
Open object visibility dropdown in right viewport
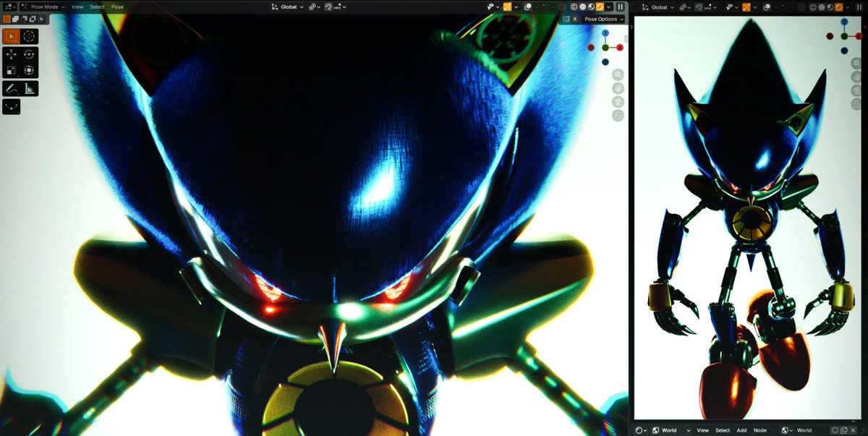click(x=733, y=7)
